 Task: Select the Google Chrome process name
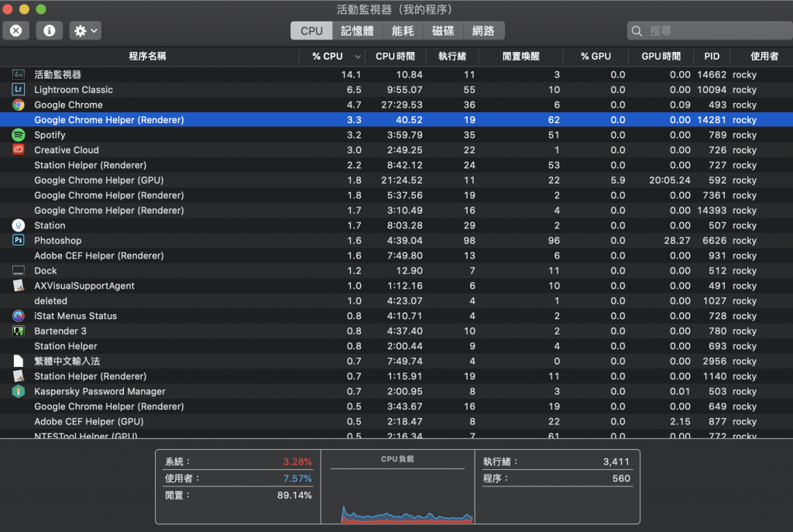coord(68,105)
